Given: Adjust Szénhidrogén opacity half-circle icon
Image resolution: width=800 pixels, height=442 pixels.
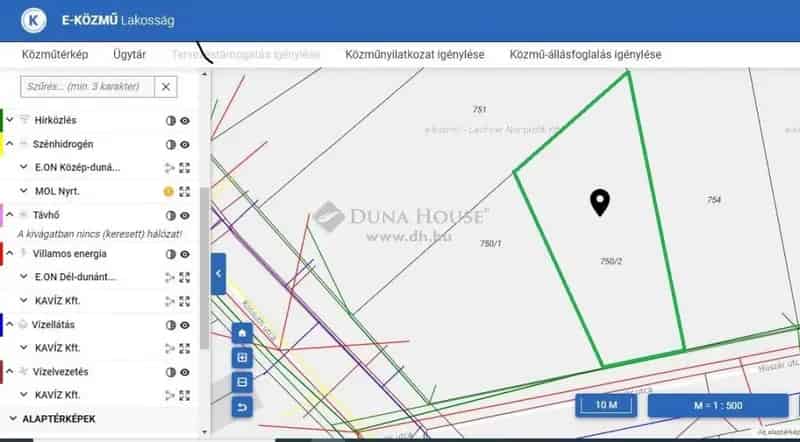Looking at the screenshot, I should (170, 144).
